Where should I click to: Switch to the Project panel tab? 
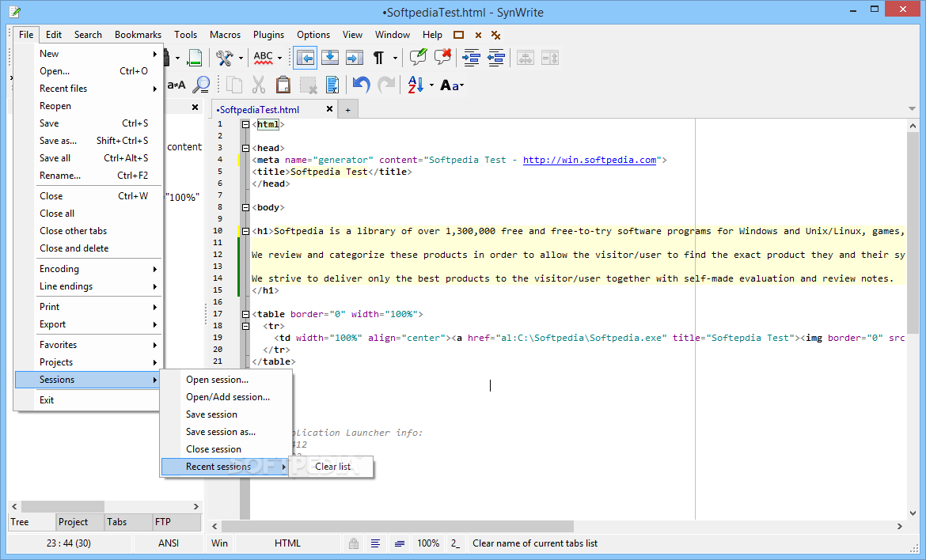[x=80, y=522]
